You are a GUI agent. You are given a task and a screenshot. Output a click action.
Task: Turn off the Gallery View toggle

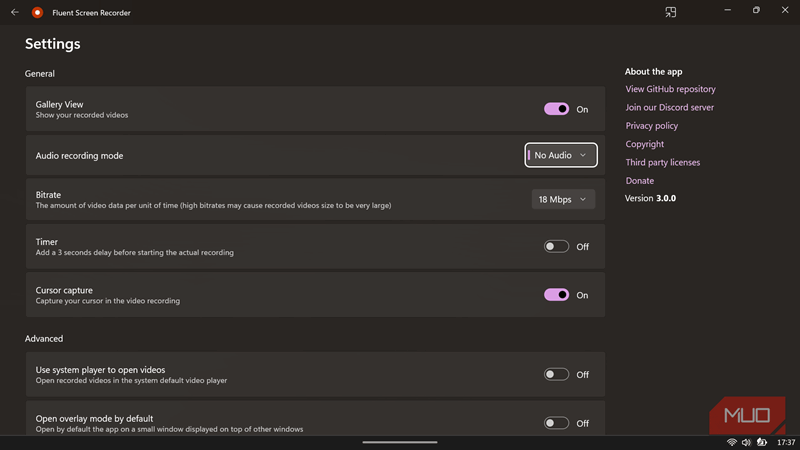pos(556,109)
